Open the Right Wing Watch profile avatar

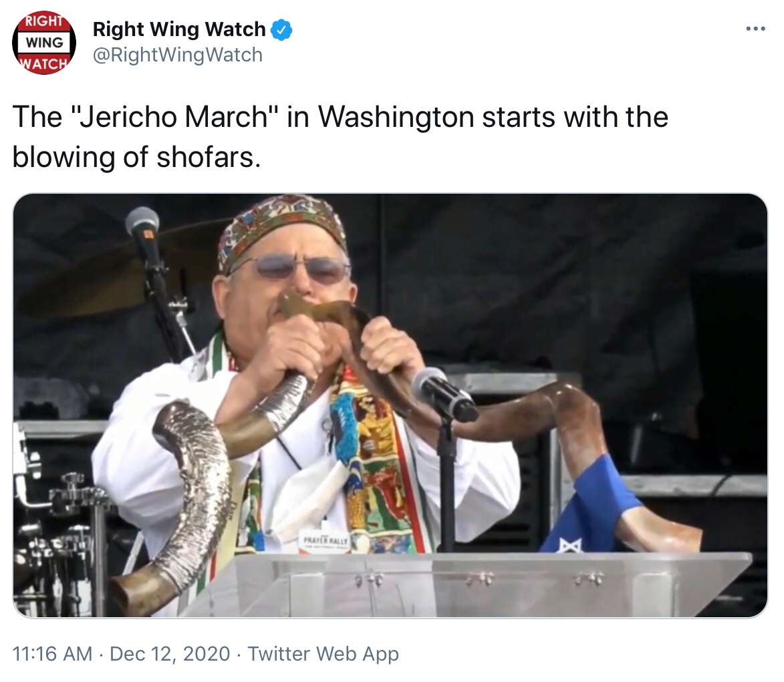[43, 42]
